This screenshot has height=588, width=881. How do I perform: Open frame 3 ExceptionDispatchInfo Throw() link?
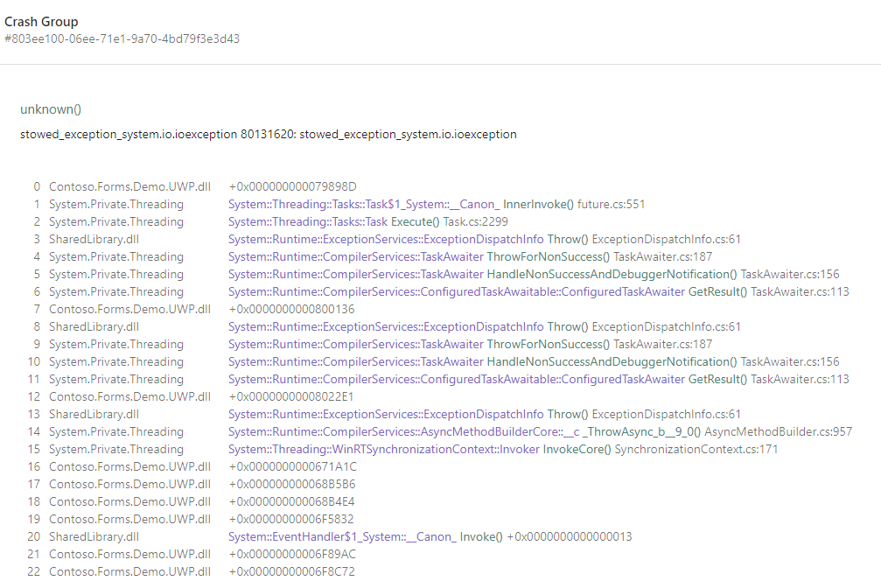click(485, 239)
